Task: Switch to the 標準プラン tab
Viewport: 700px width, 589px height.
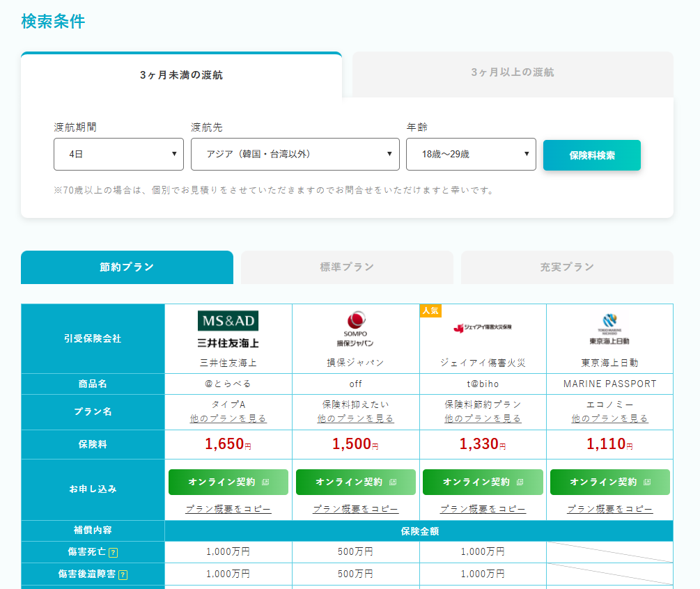Action: click(346, 267)
